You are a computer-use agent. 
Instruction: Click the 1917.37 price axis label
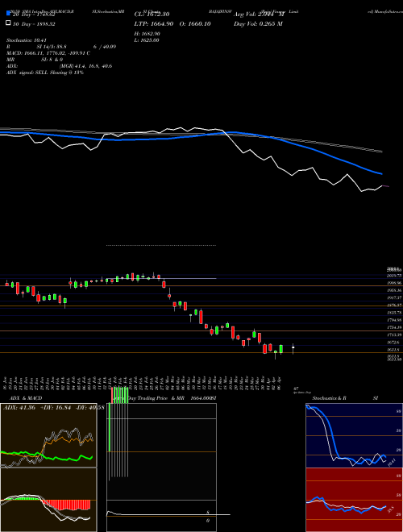(394, 297)
